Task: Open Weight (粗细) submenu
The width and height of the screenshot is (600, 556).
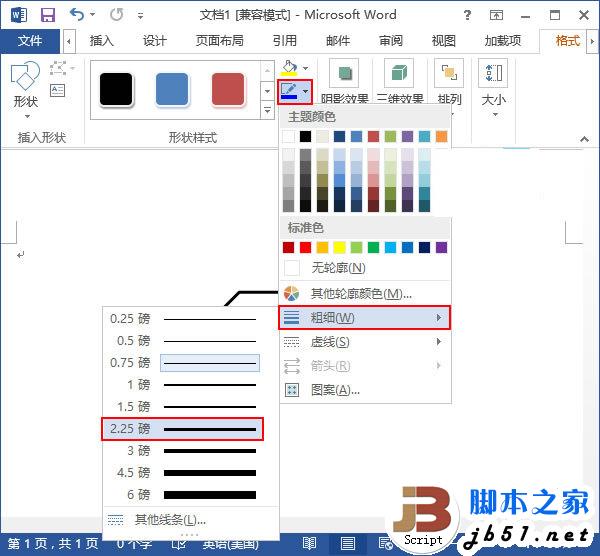Action: (x=365, y=318)
